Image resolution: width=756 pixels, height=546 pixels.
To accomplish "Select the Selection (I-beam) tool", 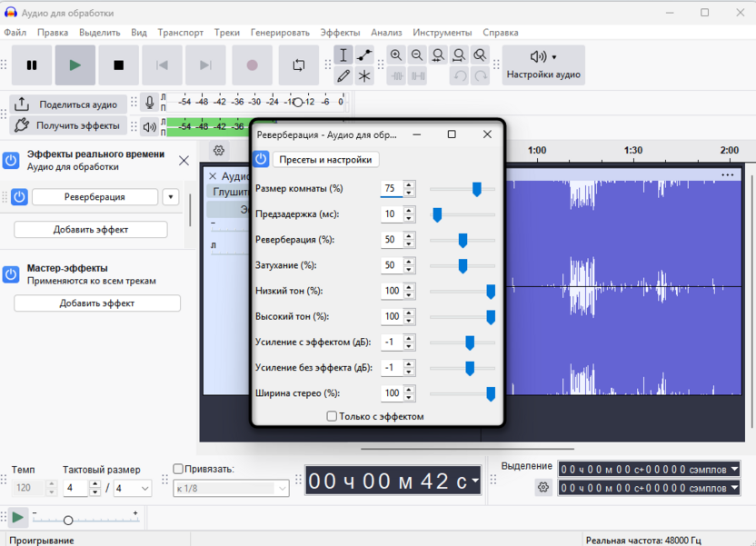I will click(343, 55).
